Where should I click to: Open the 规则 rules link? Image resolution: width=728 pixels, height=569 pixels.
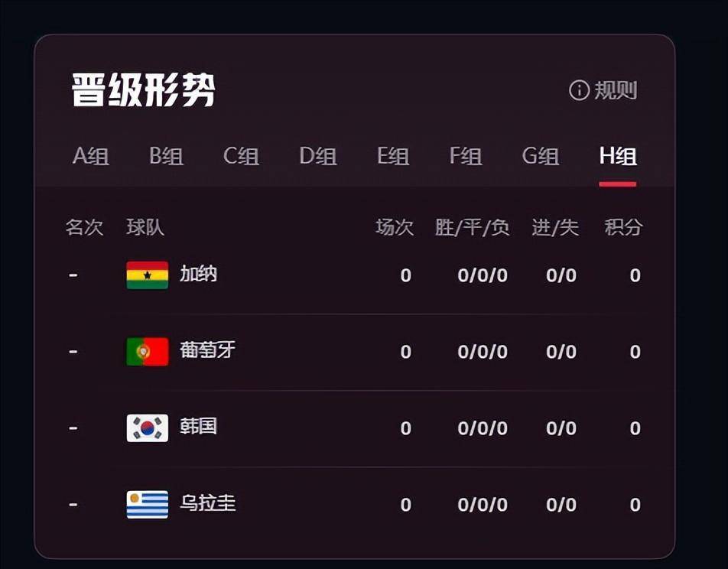(616, 90)
